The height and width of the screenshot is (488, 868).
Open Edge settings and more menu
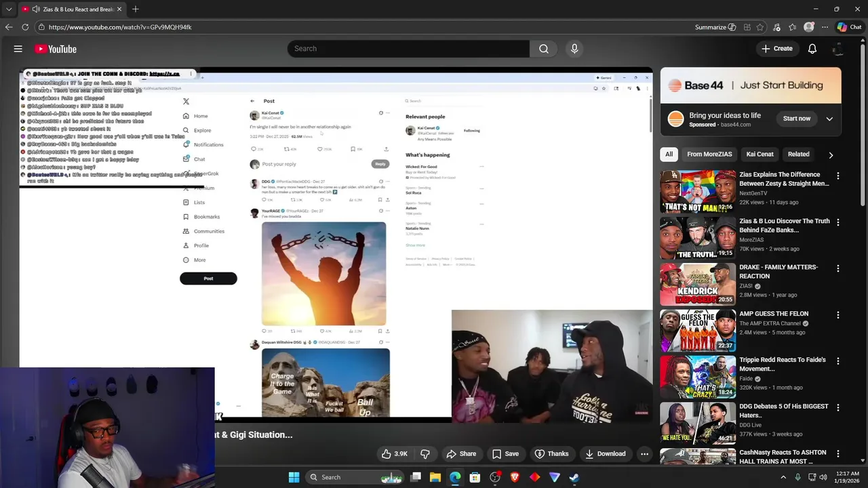[x=825, y=27]
